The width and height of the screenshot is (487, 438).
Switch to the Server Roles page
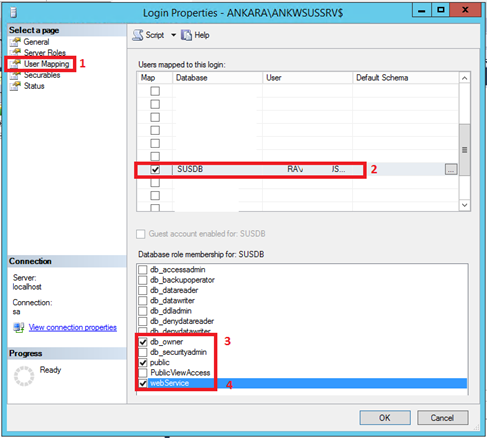point(45,53)
